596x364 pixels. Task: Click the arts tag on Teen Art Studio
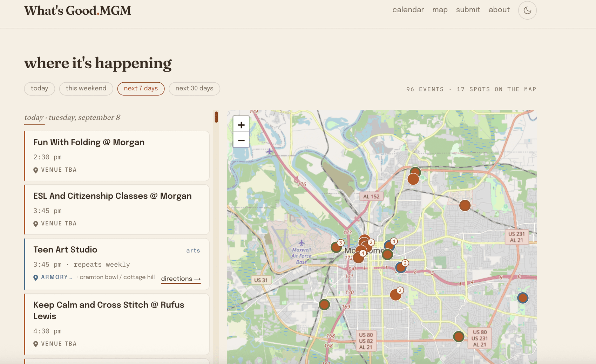(193, 250)
